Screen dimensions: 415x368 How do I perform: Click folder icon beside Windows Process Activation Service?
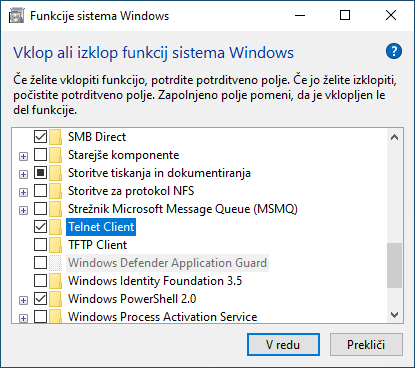pos(55,316)
